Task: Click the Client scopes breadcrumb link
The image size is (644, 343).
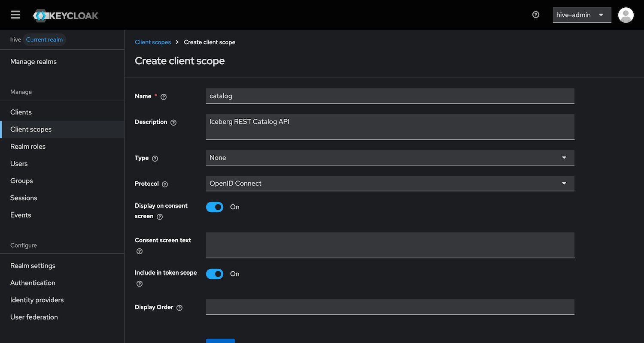Action: [153, 42]
